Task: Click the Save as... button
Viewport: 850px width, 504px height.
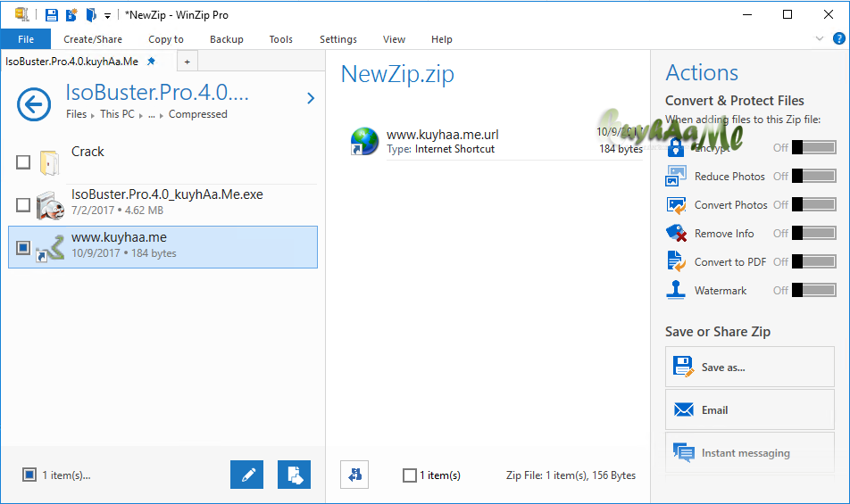Action: point(750,367)
